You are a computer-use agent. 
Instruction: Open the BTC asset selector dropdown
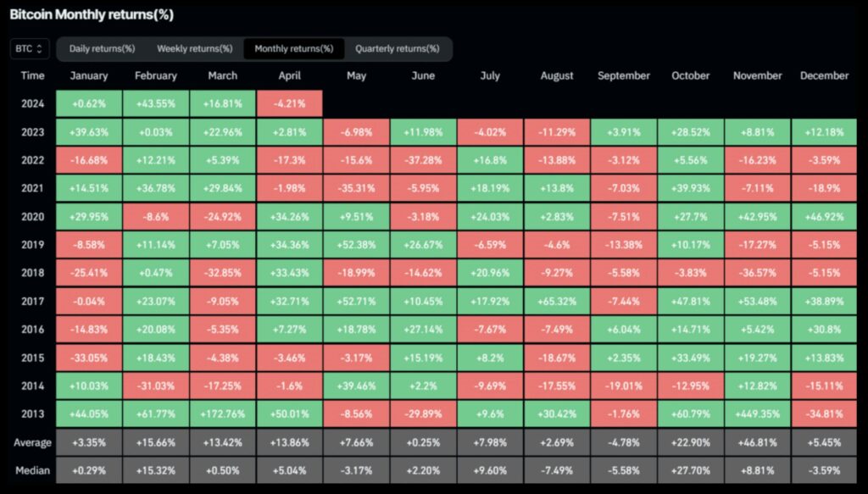[x=28, y=48]
